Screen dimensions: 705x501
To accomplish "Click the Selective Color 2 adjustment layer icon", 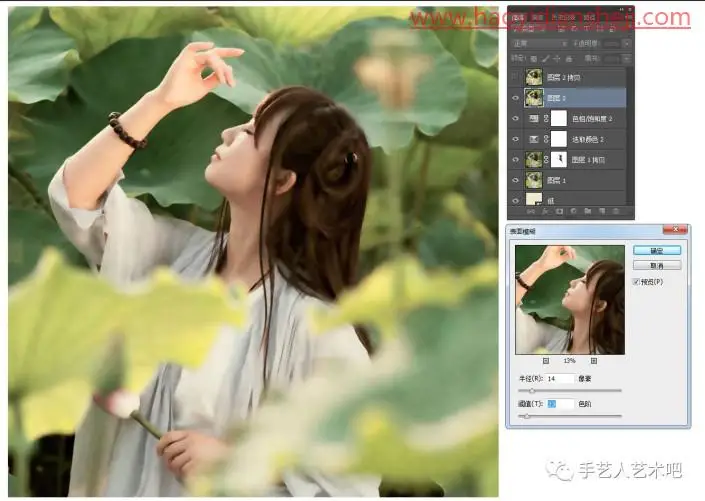I will (534, 139).
